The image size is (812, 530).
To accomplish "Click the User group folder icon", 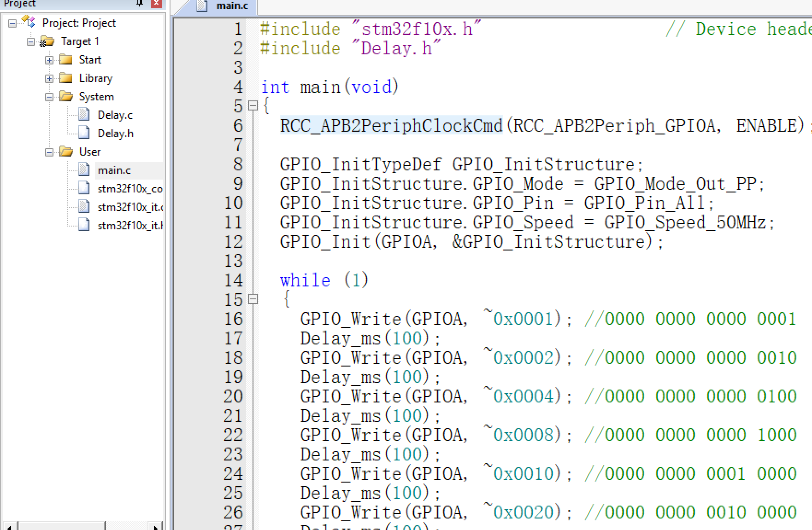I will point(65,151).
